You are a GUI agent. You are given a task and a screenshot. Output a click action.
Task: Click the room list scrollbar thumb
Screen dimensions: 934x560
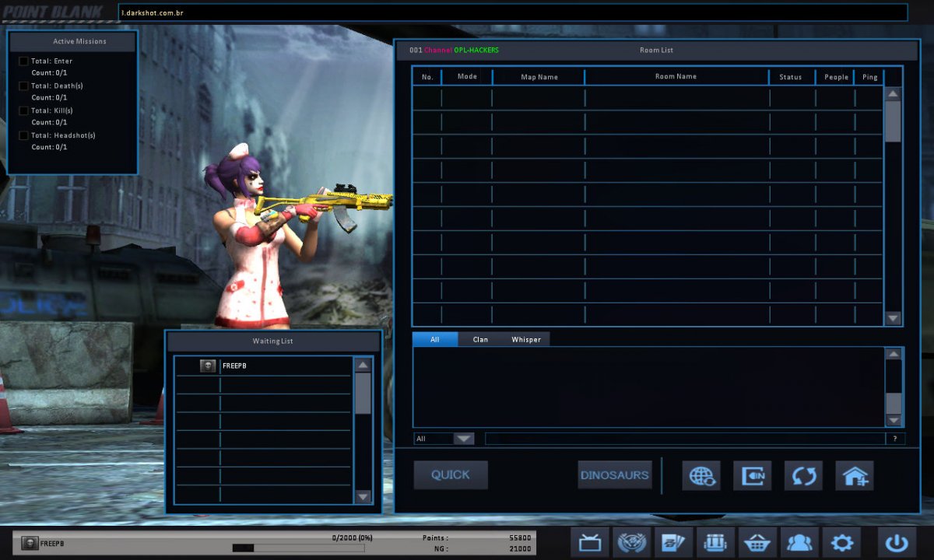click(x=893, y=121)
